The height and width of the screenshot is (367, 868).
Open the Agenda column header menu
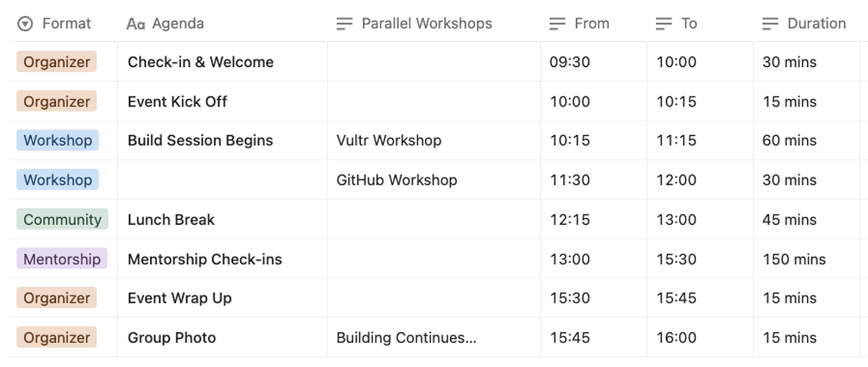(178, 24)
